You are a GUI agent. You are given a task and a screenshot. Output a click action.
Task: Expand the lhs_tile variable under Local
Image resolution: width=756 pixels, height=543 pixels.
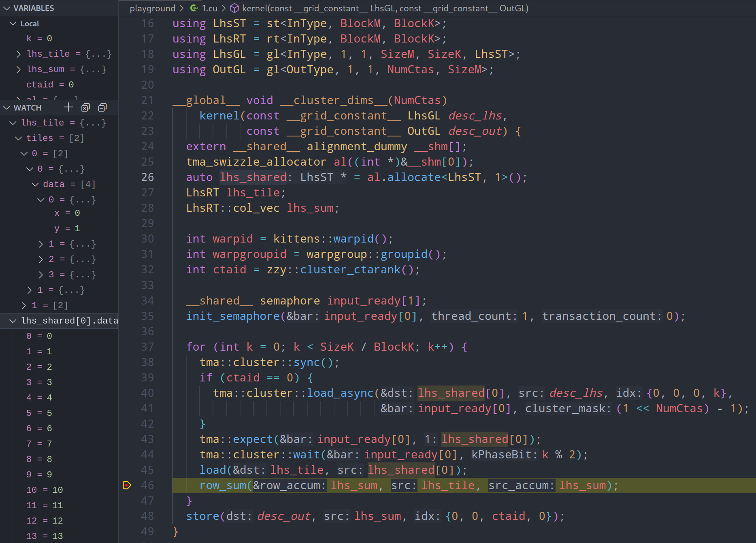tap(18, 53)
